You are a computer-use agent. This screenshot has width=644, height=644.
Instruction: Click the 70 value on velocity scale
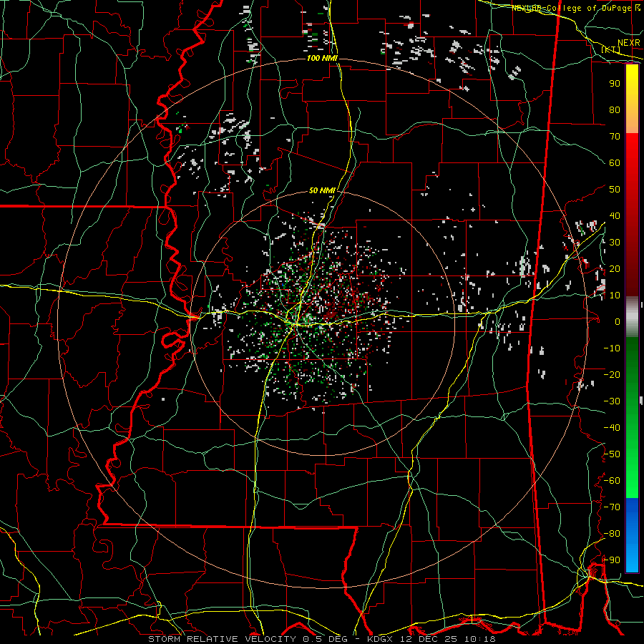(615, 137)
